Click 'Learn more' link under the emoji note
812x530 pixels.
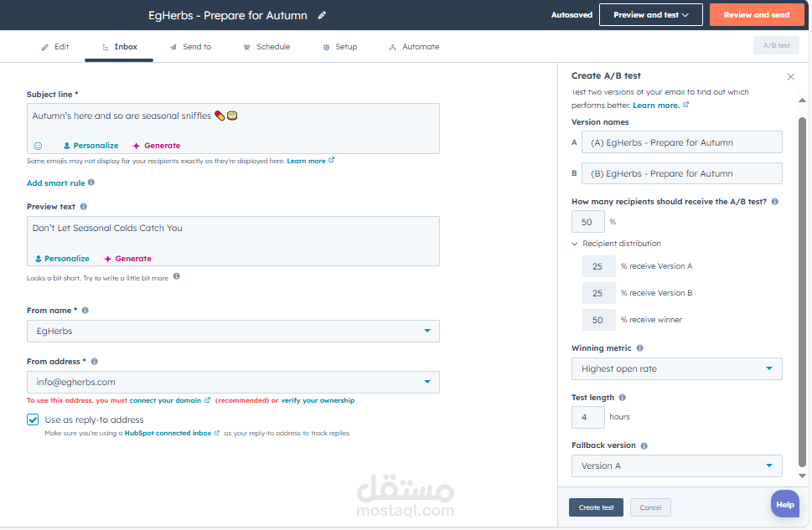[306, 161]
